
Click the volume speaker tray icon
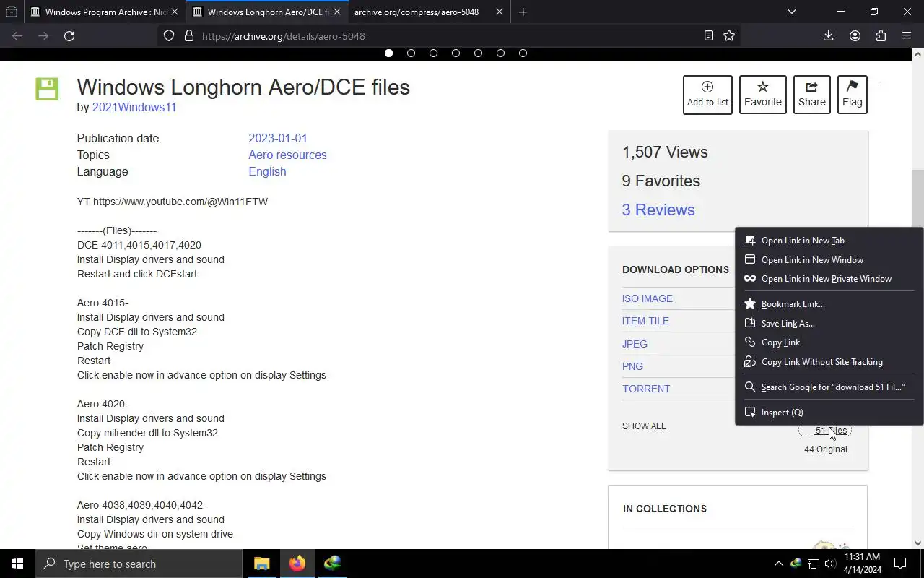tap(829, 564)
